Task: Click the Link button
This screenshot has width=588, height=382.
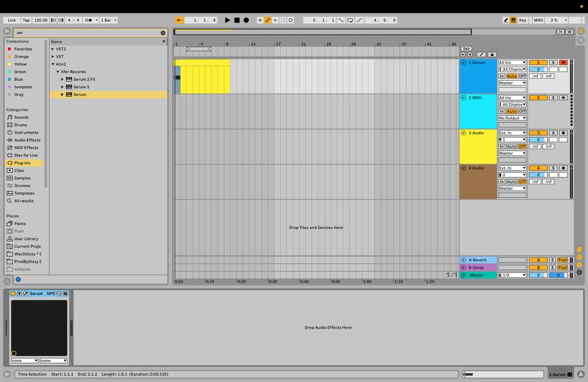Action: (x=12, y=20)
